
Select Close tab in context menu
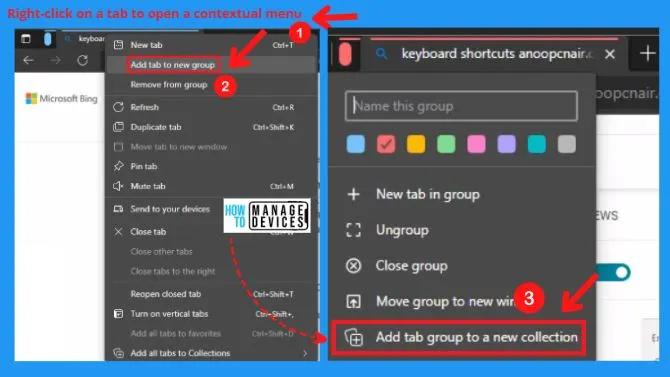point(148,232)
